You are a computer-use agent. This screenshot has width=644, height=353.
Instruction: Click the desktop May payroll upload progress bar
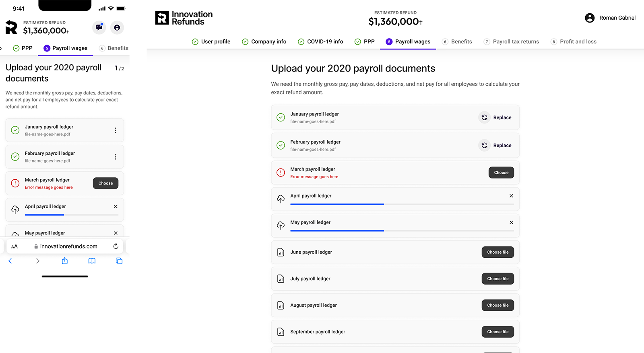pyautogui.click(x=402, y=231)
